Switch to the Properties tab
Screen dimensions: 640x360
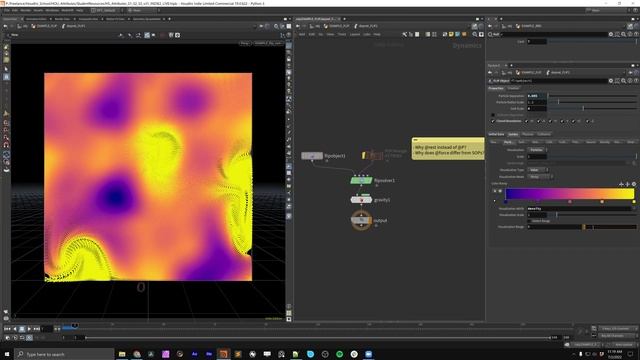point(496,88)
